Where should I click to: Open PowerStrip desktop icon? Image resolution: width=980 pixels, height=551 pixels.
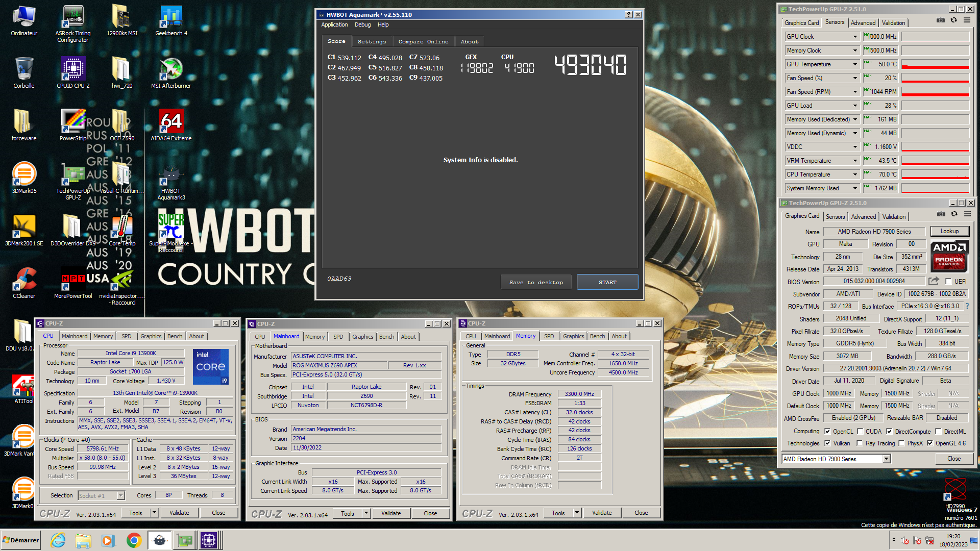(73, 125)
